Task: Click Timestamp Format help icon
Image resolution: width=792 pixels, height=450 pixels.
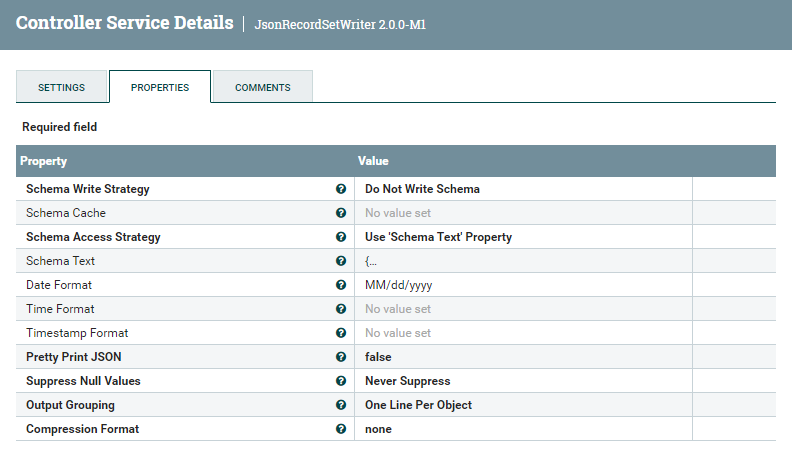Action: click(x=341, y=333)
